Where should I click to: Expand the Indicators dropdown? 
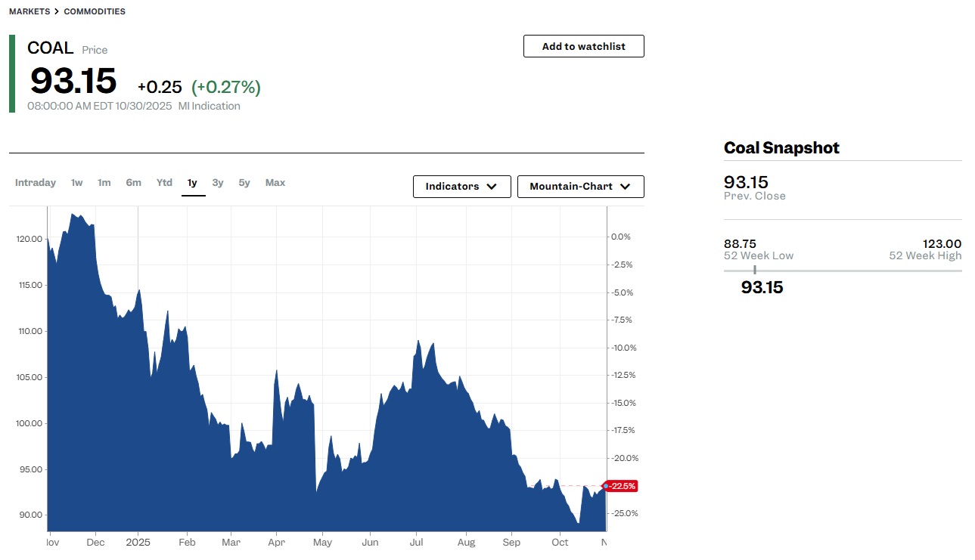(461, 187)
